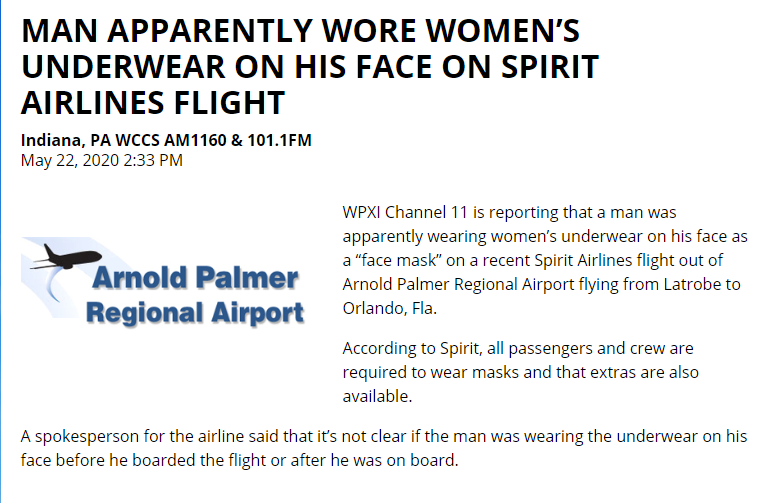Click the 'According to Spirit' paragraph
This screenshot has height=503, width=768.
click(x=520, y=372)
